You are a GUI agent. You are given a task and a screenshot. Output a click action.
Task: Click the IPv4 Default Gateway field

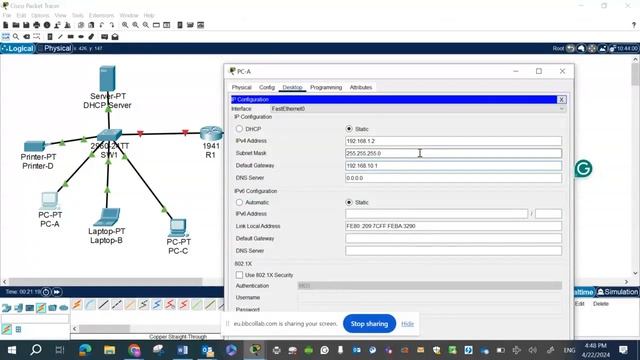(453, 166)
